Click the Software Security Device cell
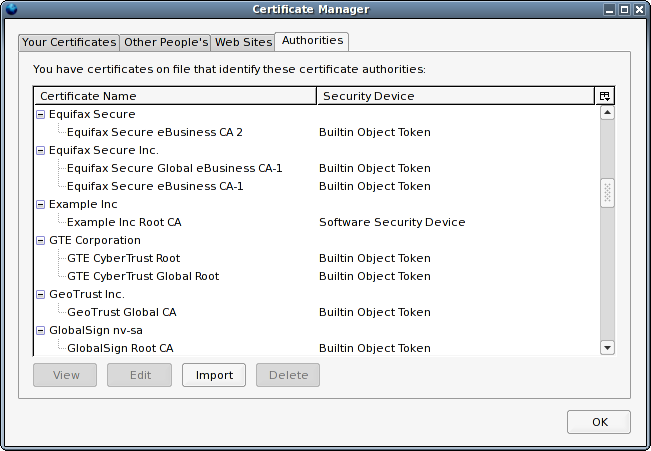This screenshot has width=651, height=451. coord(392,222)
